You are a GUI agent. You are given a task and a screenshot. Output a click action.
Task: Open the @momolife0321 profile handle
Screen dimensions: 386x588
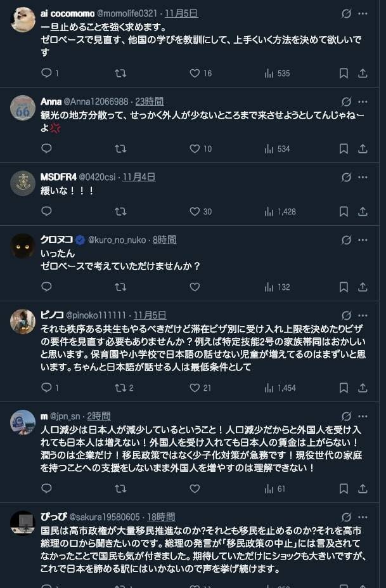point(129,13)
